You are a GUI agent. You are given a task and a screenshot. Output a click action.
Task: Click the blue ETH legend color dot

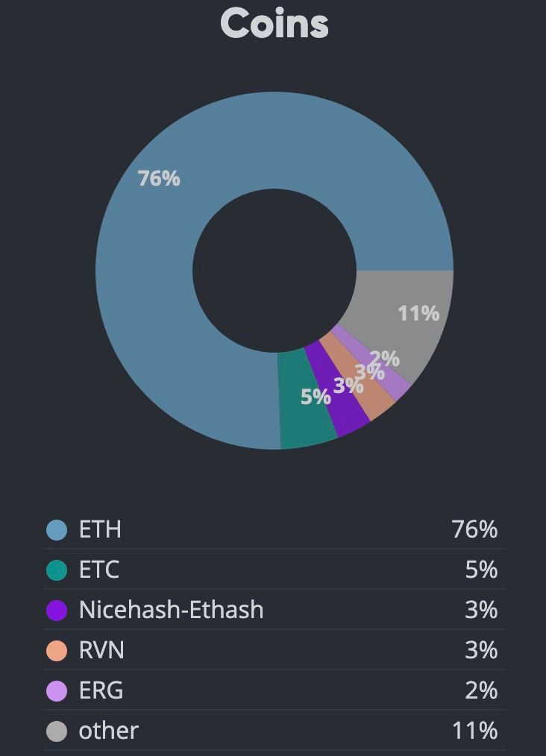[x=57, y=530]
